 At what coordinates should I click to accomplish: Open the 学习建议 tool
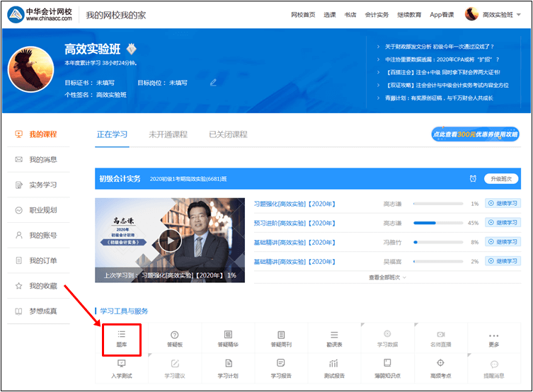point(175,369)
